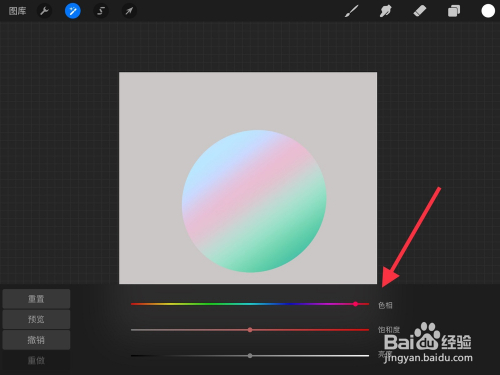Click the 重置 reset button
The height and width of the screenshot is (375, 500).
click(x=36, y=299)
